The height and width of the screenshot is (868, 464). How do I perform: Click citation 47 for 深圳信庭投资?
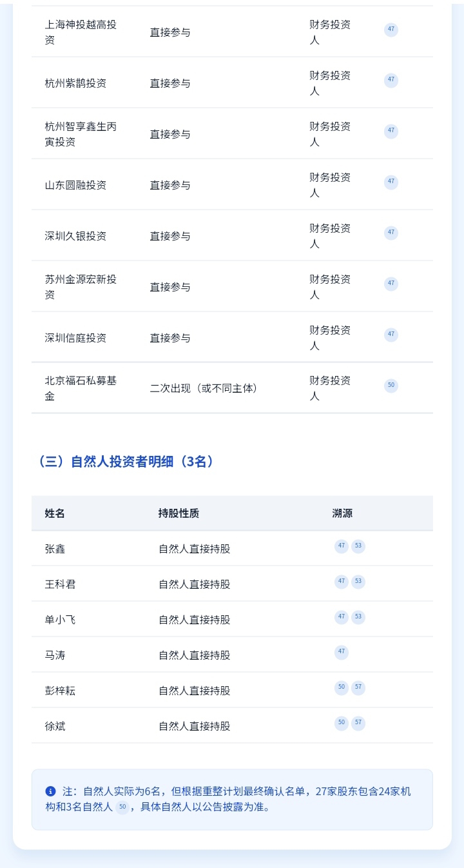pyautogui.click(x=391, y=335)
